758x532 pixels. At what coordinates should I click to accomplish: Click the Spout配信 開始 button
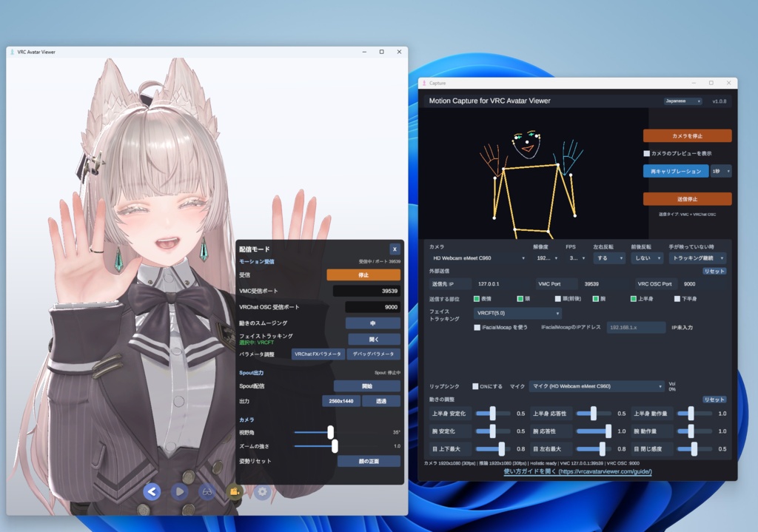(367, 386)
